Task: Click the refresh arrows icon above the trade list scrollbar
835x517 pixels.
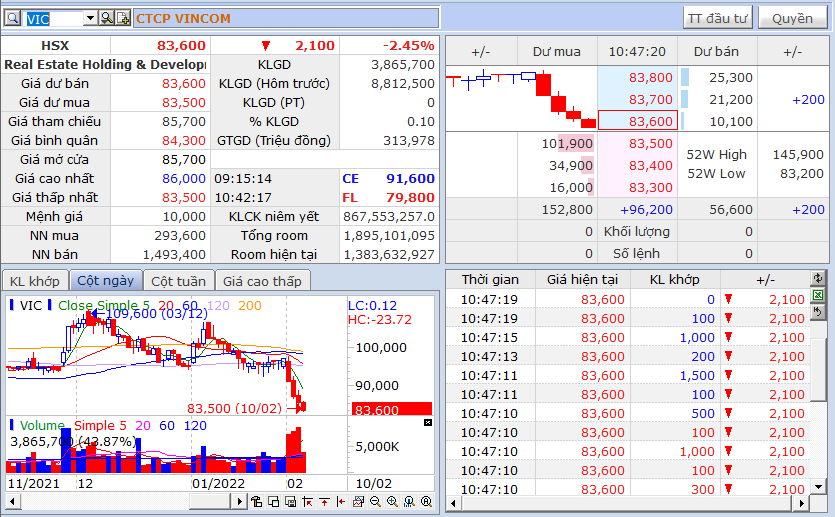Action: pyautogui.click(x=818, y=277)
